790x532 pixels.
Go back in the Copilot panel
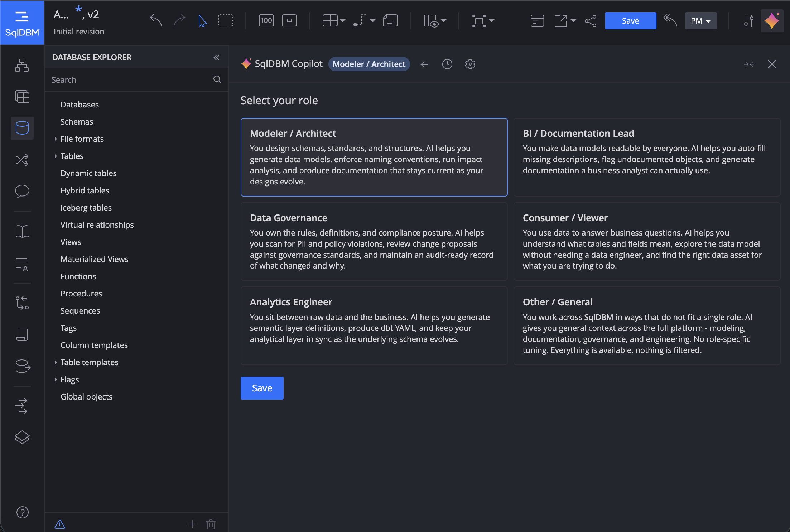pos(424,64)
